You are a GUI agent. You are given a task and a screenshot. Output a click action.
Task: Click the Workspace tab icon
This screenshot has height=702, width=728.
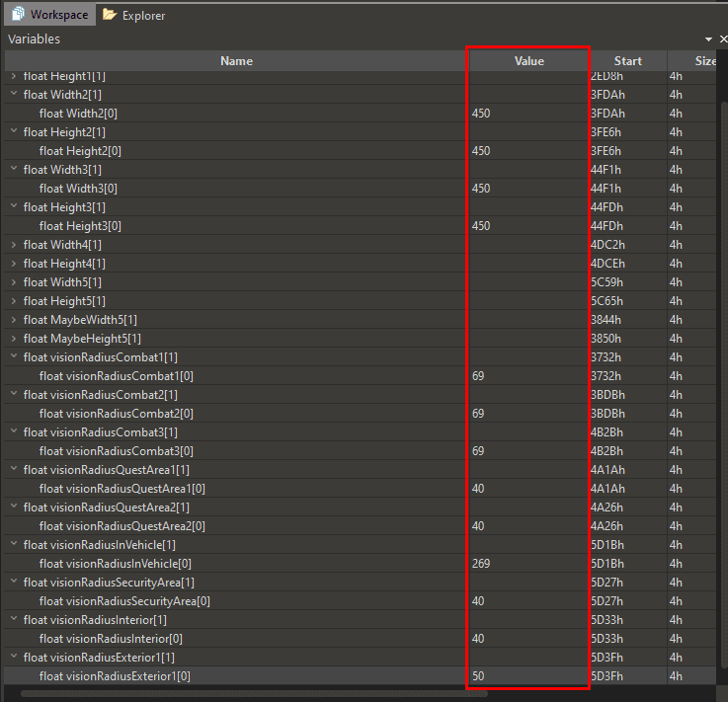click(19, 14)
